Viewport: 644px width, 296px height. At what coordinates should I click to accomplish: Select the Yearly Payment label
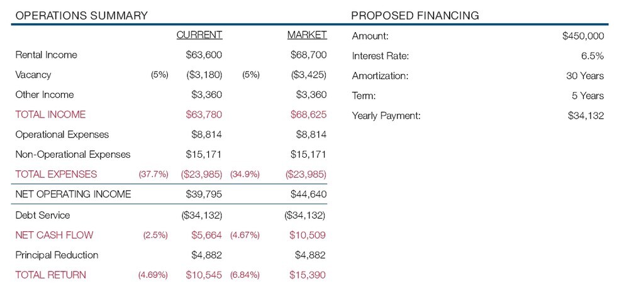pyautogui.click(x=386, y=116)
